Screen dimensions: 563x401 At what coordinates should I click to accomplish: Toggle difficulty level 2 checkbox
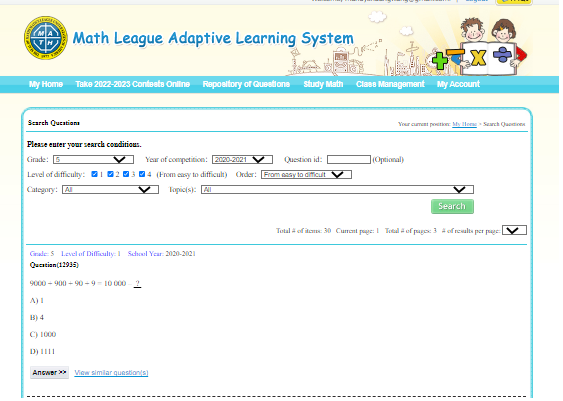click(x=111, y=174)
